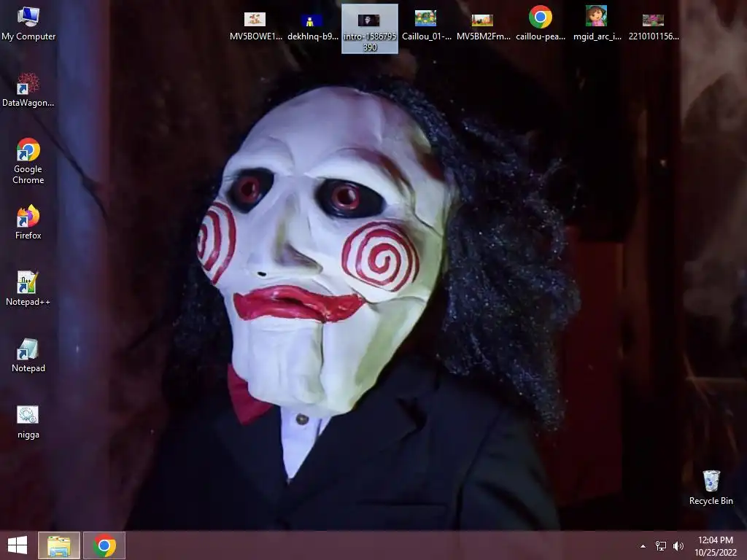The image size is (747, 560).
Task: Select the Firefox desktop shortcut
Action: [28, 223]
